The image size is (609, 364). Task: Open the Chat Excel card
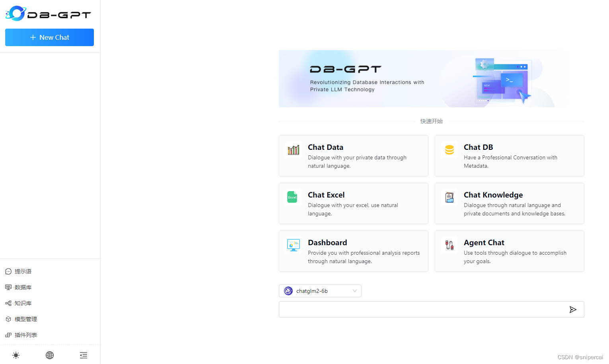pos(354,203)
